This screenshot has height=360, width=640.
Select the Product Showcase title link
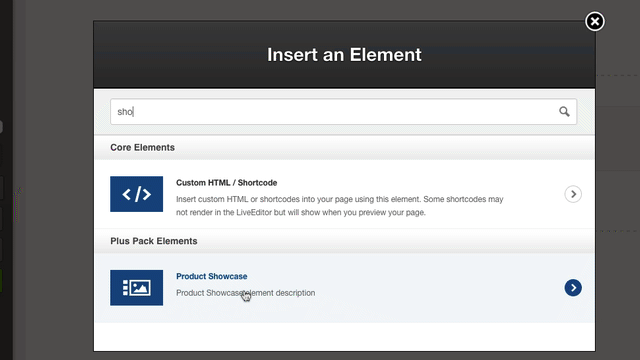click(211, 276)
